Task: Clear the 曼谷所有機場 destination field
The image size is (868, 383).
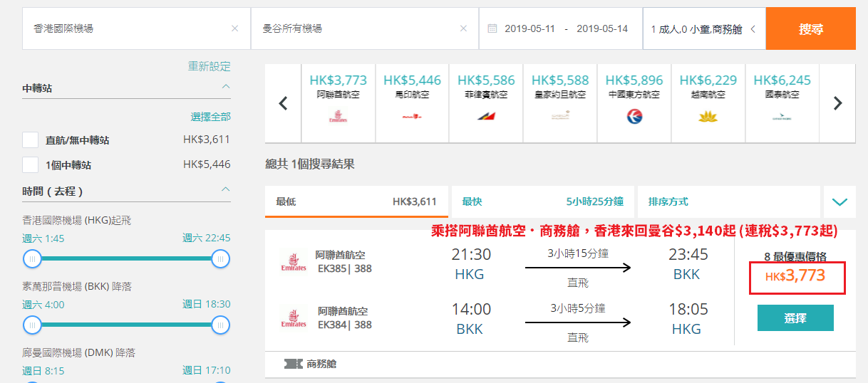Action: point(463,29)
